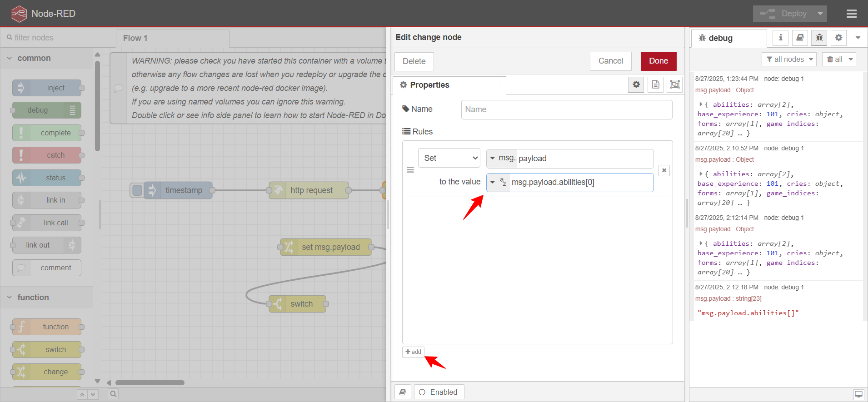
Task: Click the red Done button
Action: coord(658,61)
